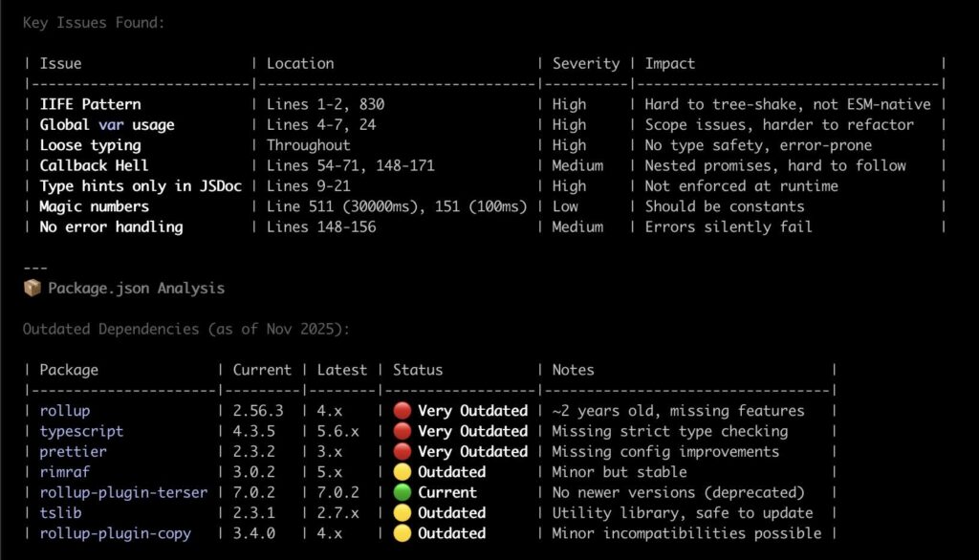Click the 'IIFE Pattern' issue entry
Image resolution: width=979 pixels, height=560 pixels.
[x=90, y=104]
